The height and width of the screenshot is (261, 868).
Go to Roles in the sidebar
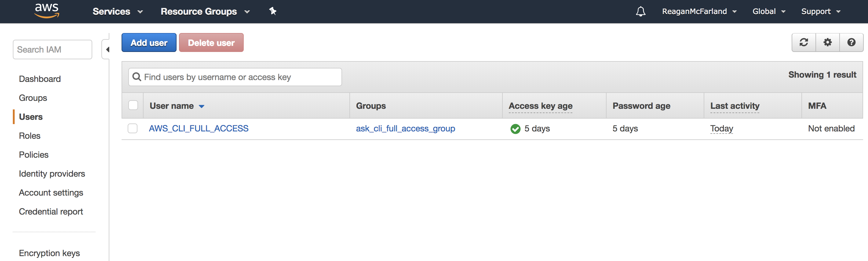(30, 136)
